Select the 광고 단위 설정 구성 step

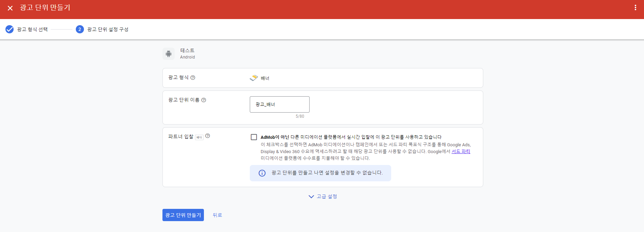coord(108,29)
